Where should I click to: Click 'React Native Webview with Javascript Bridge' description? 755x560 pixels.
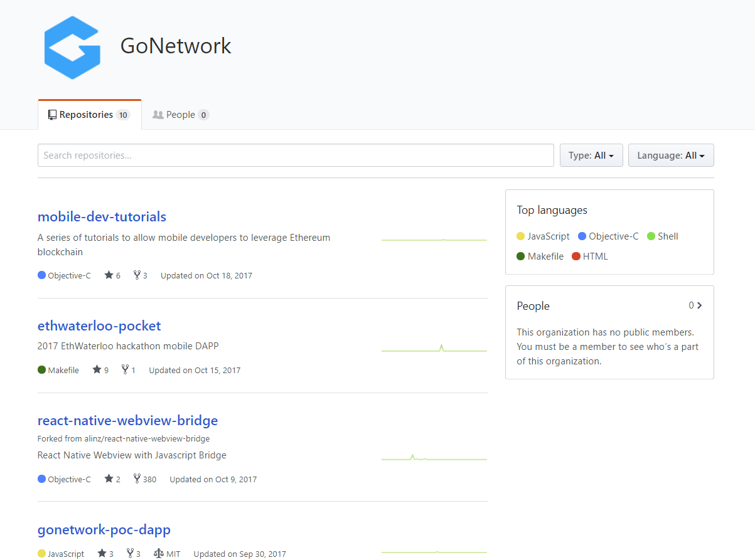132,455
